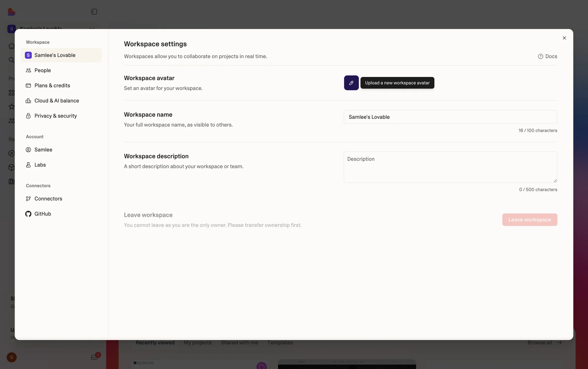Open Privacy & security settings

coord(55,116)
